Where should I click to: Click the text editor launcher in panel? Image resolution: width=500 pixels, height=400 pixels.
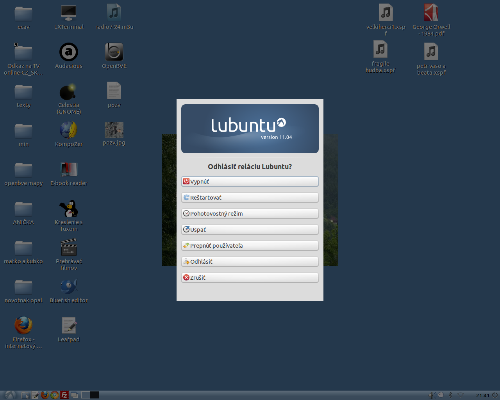point(35,395)
